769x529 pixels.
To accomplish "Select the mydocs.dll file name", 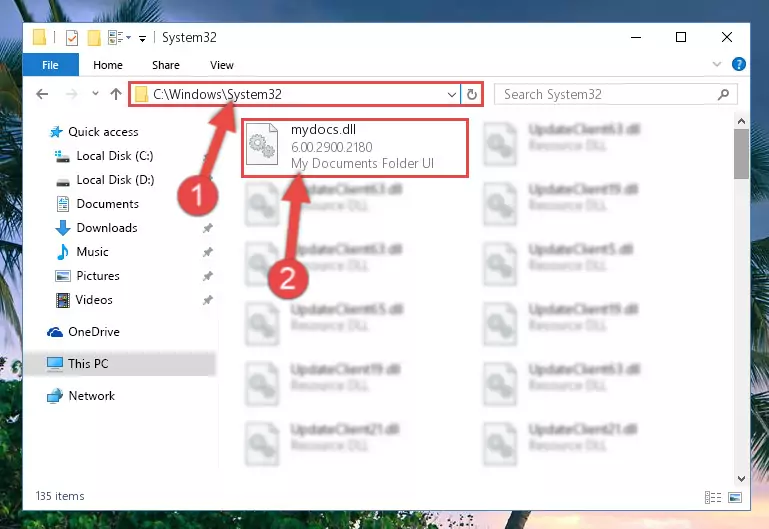I will pos(323,129).
